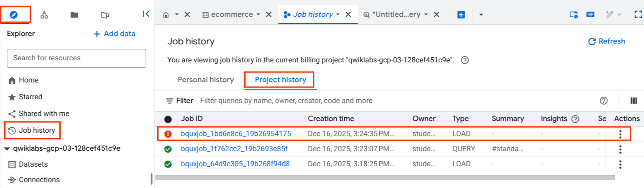Open filter help question mark icon
644x188 pixels.
tap(603, 100)
